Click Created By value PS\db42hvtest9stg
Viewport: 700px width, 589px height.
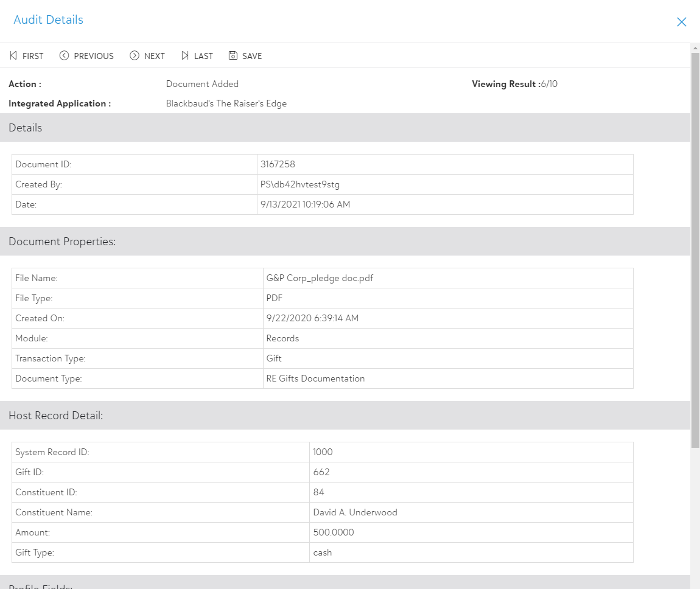pyautogui.click(x=300, y=184)
